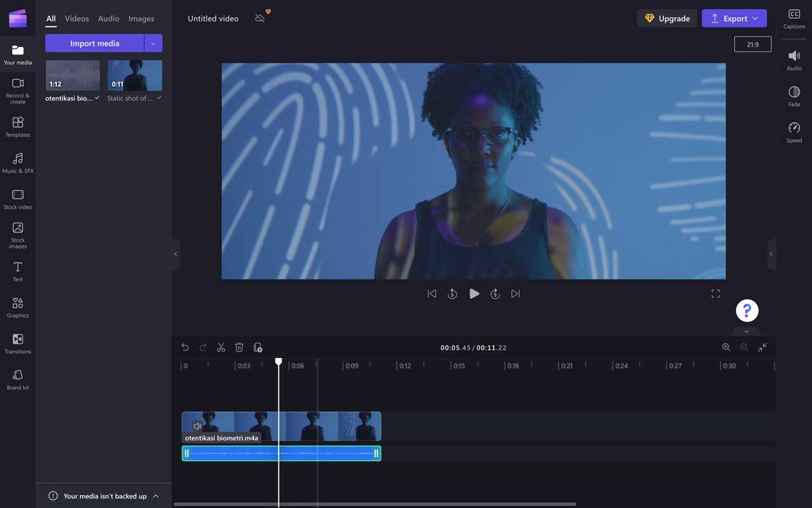Toggle the cloud backup status icon
This screenshot has width=812, height=508.
[x=260, y=18]
